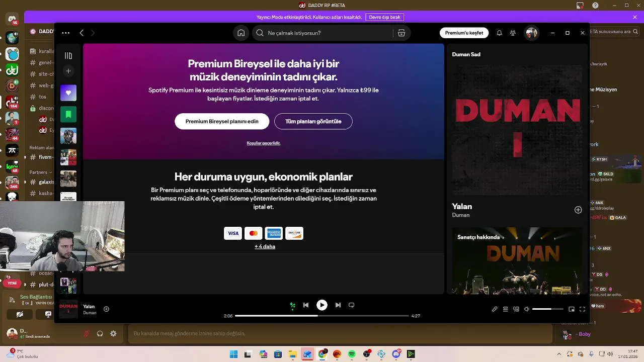Click the plus create-playlist button in sidebar

(x=68, y=71)
